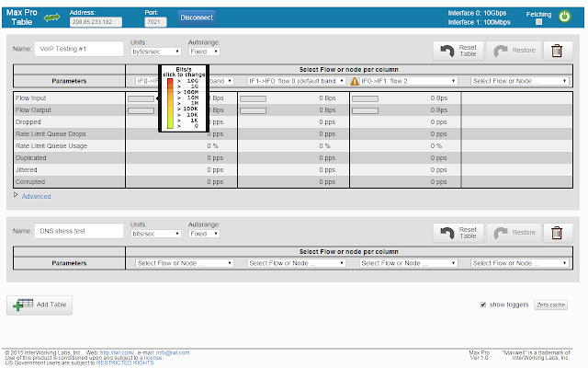Viewport: 588px width, 368px height.
Task: Click the green power icon in header
Action: pyautogui.click(x=564, y=17)
